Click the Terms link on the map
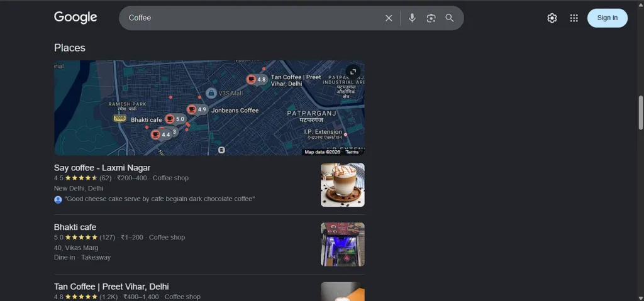The height and width of the screenshot is (301, 644). coord(352,152)
